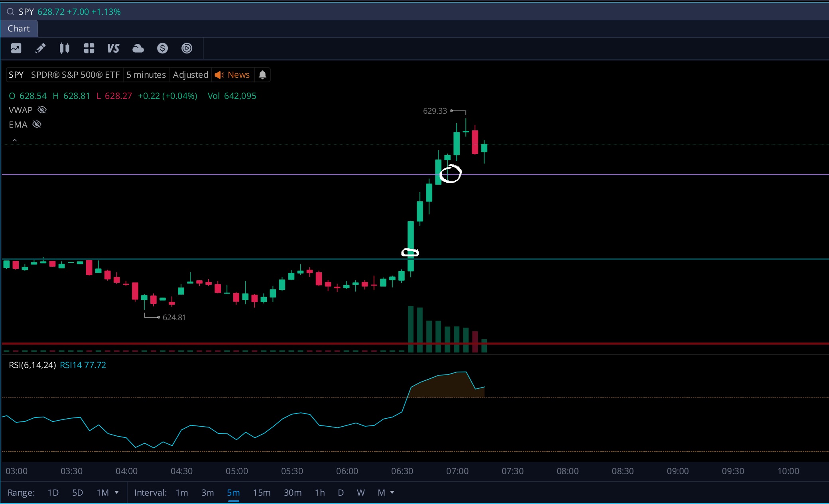Click the cloud icon in toolbar
Screen dimensions: 829x504
click(138, 48)
